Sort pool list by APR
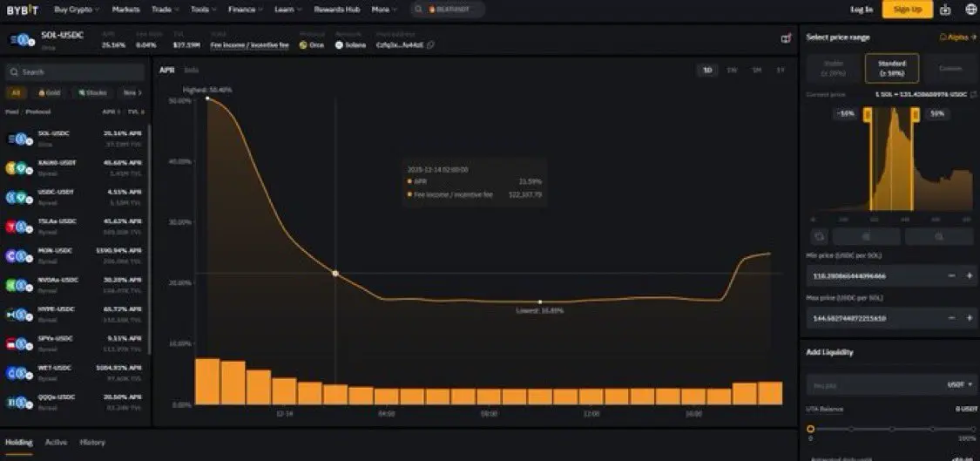Viewport: 980px width, 461px height. [x=112, y=112]
